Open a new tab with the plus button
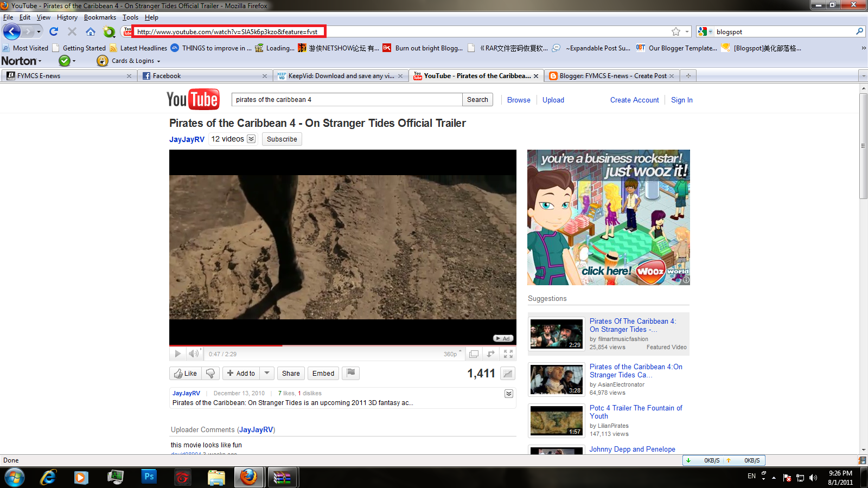This screenshot has height=488, width=868. click(x=688, y=76)
